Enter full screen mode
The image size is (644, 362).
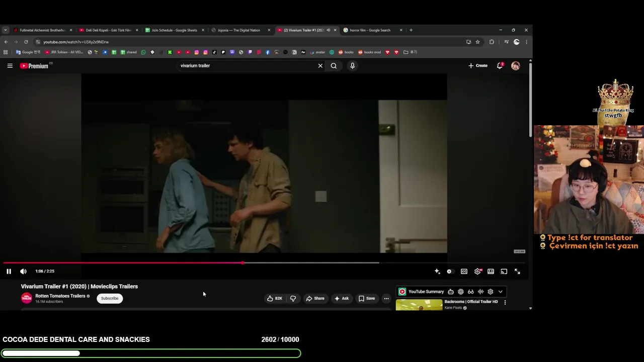pyautogui.click(x=517, y=271)
